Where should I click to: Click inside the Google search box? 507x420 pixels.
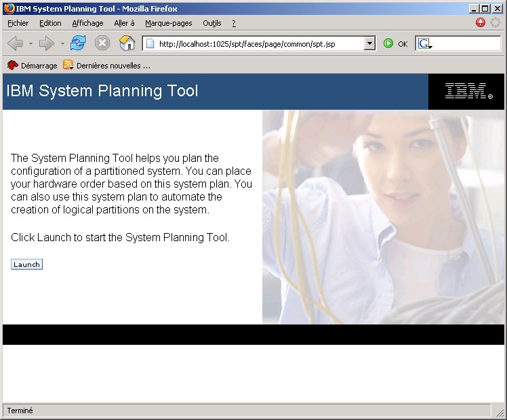(466, 43)
